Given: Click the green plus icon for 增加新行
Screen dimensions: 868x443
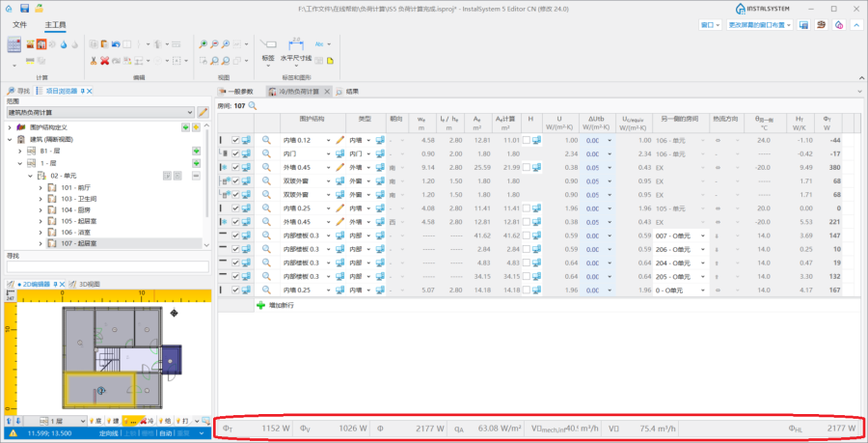Looking at the screenshot, I should pos(260,305).
